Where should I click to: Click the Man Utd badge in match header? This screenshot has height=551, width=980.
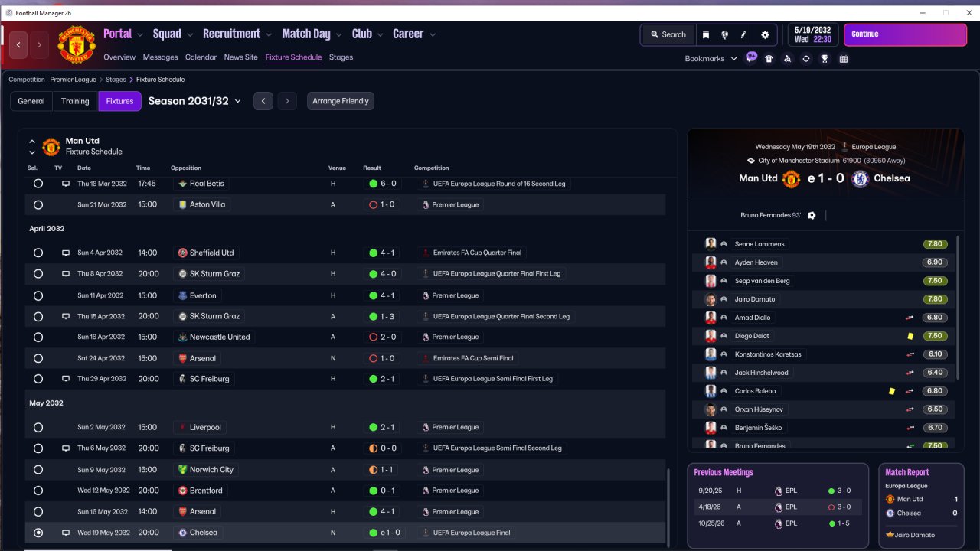pos(791,178)
